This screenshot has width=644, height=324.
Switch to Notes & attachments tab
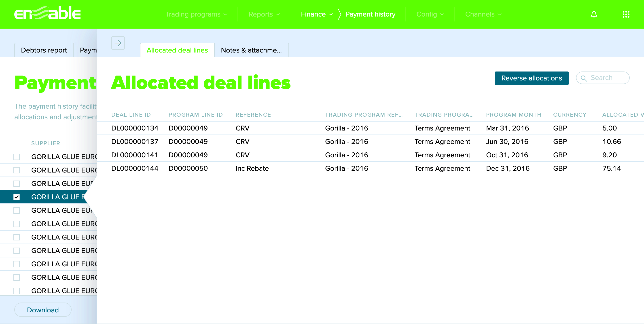click(x=252, y=50)
